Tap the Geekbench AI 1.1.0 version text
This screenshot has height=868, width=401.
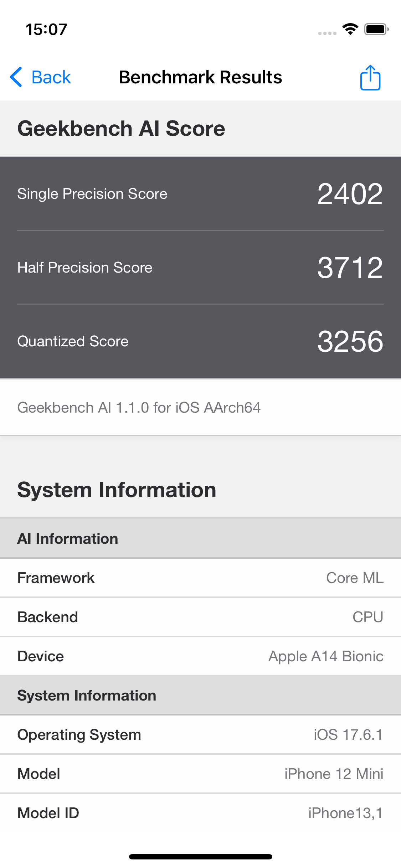[139, 408]
